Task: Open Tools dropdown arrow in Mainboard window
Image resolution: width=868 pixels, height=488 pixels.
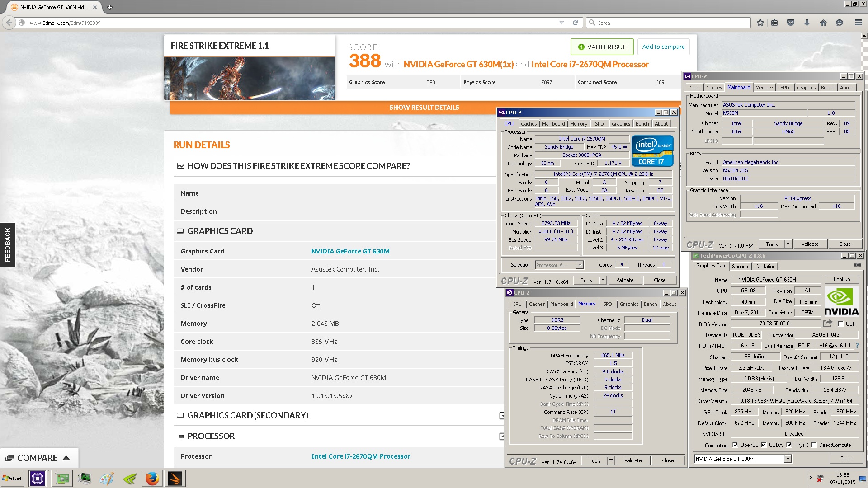Action: 788,244
